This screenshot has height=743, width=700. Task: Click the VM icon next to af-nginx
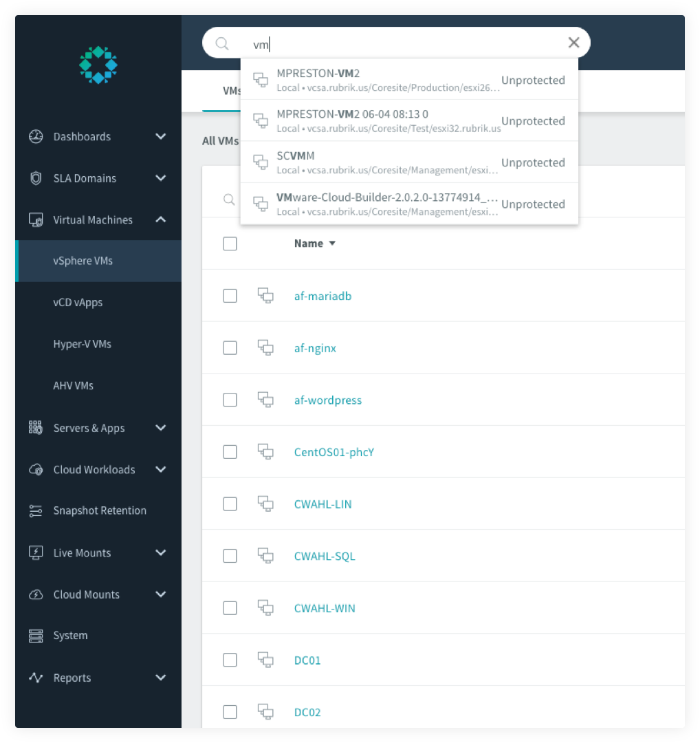[265, 348]
